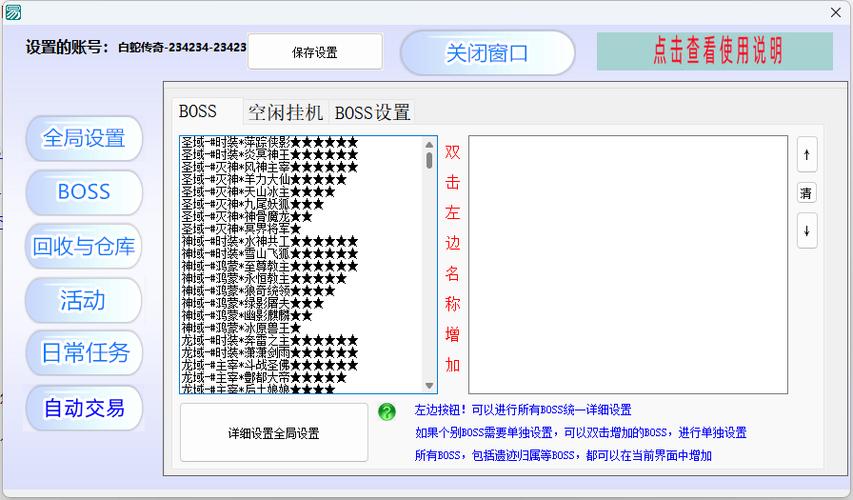
Task: Click the green question mark help icon
Action: [x=387, y=412]
